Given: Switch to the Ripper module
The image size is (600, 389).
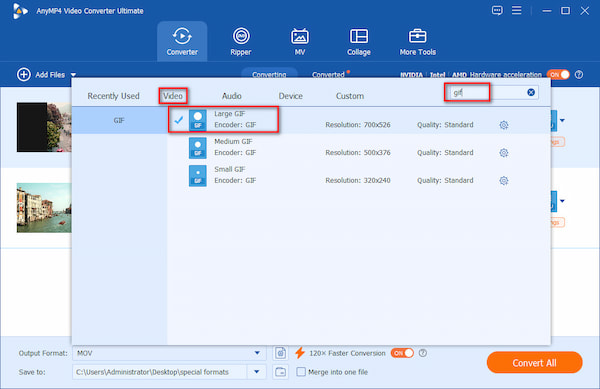Looking at the screenshot, I should 241,41.
